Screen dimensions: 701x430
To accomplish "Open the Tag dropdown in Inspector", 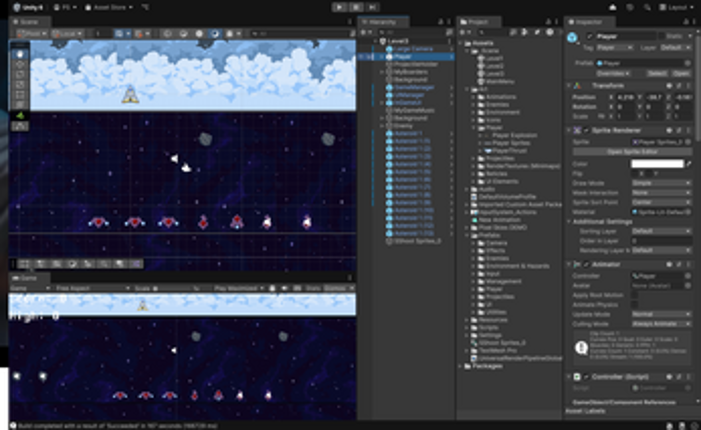I will 615,47.
